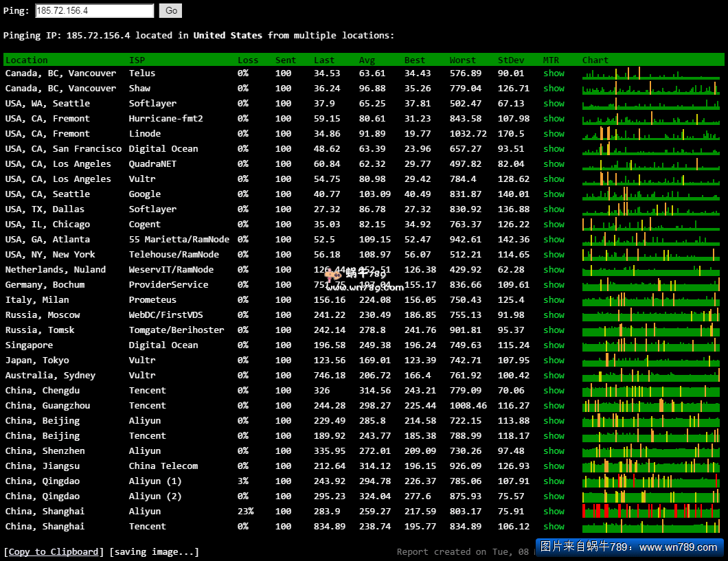
Task: Show MTR for the Shanghai Aliyun row
Action: 554,512
